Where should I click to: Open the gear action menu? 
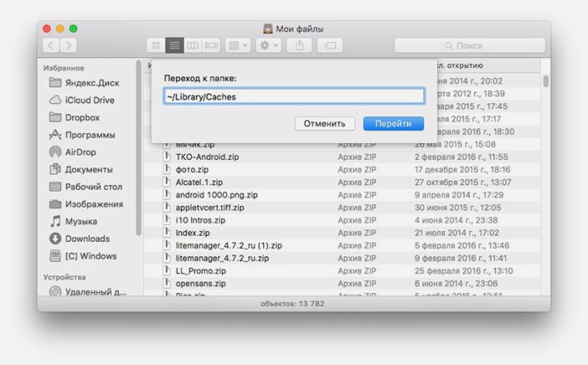[x=269, y=46]
